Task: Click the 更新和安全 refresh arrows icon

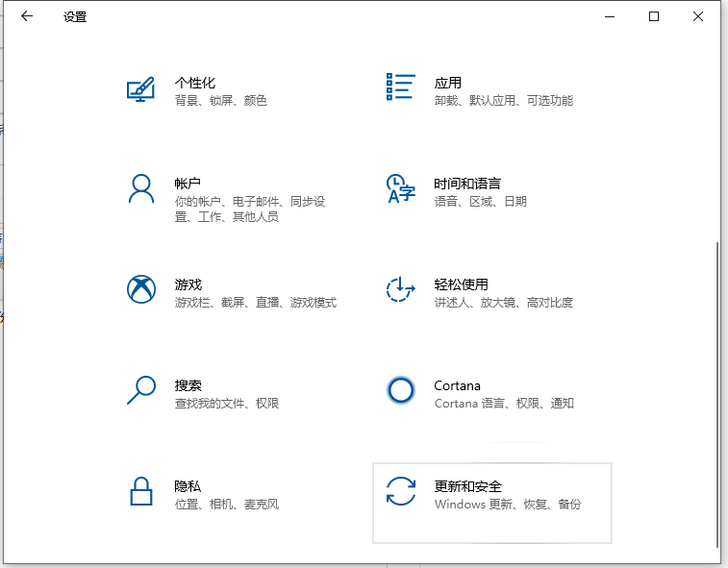Action: pyautogui.click(x=400, y=491)
